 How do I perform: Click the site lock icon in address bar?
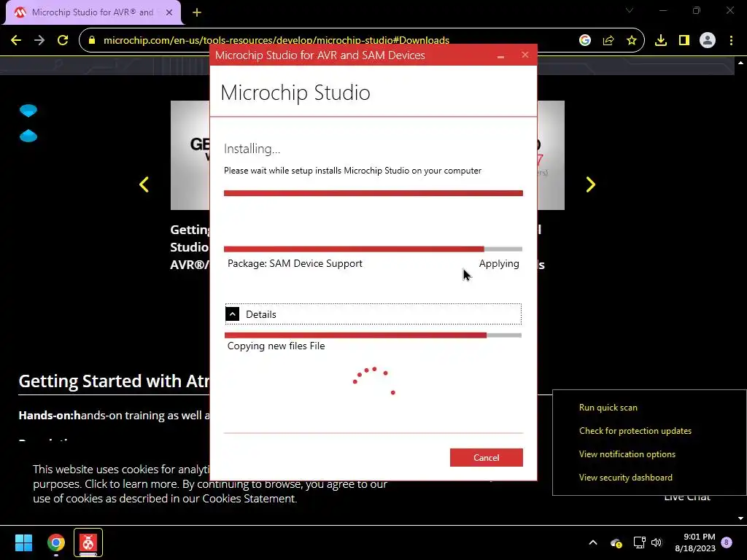coord(92,41)
